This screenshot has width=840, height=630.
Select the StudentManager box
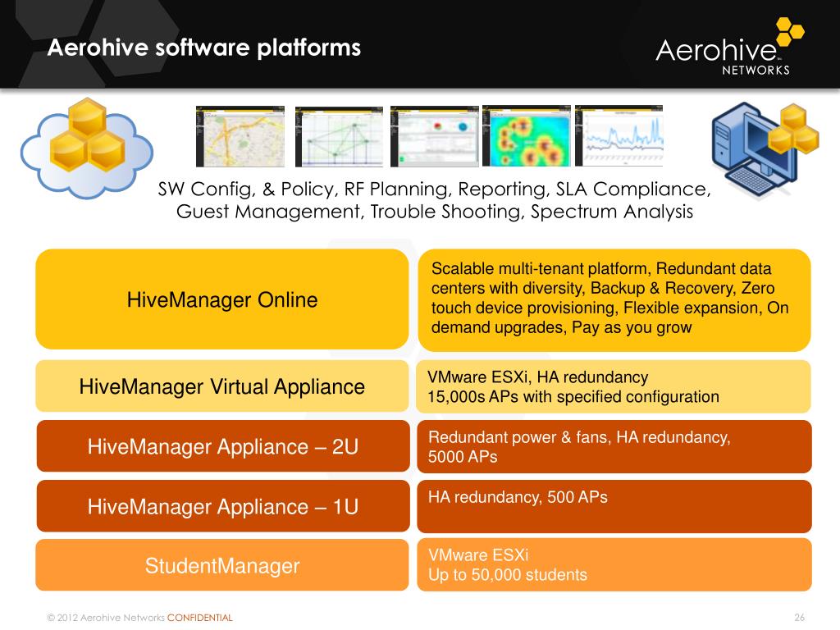222,565
